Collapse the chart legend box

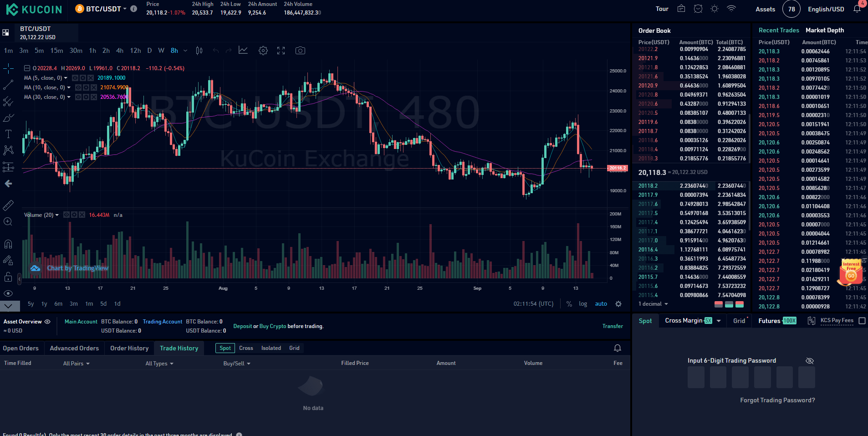tap(27, 68)
